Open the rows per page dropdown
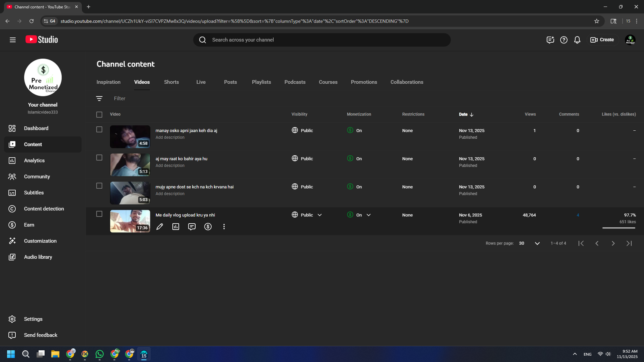 click(537, 243)
